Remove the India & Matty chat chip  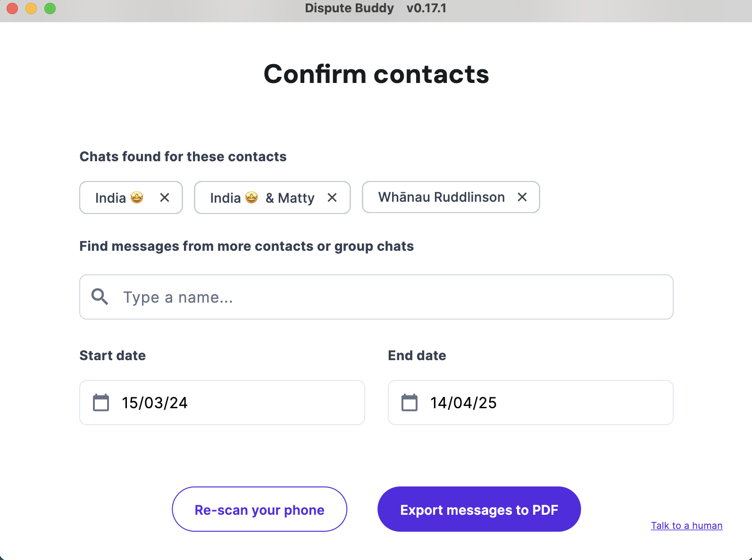pos(332,198)
